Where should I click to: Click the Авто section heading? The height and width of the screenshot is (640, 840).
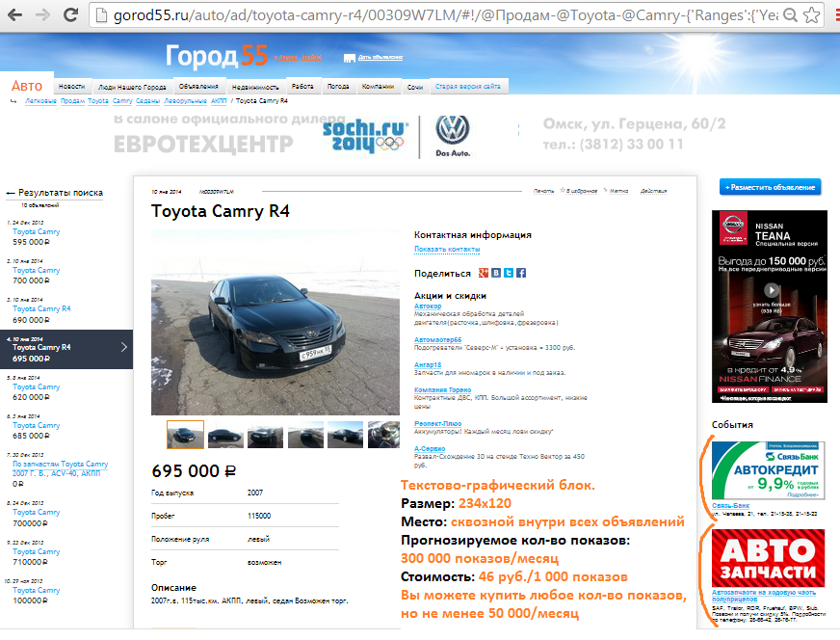click(x=27, y=86)
